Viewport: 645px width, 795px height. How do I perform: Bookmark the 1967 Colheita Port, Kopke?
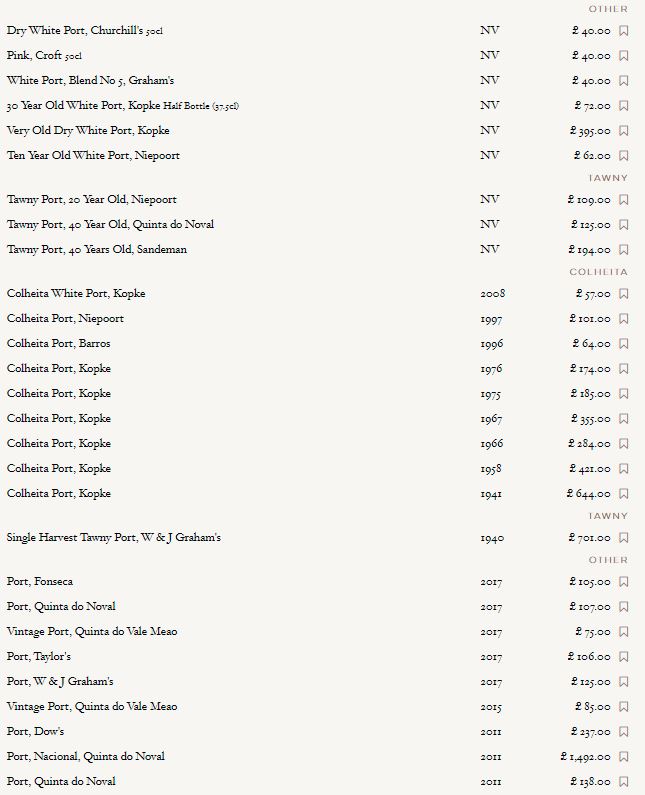coord(624,419)
